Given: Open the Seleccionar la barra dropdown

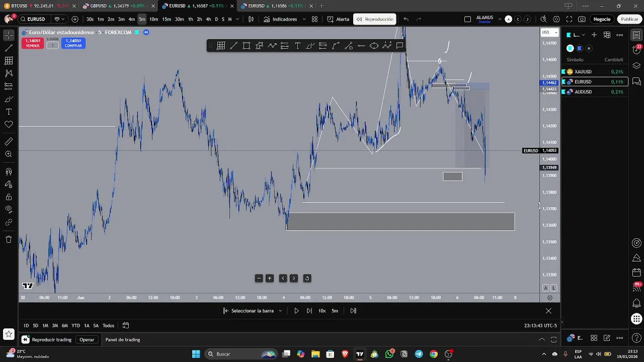Looking at the screenshot, I should tap(253, 311).
